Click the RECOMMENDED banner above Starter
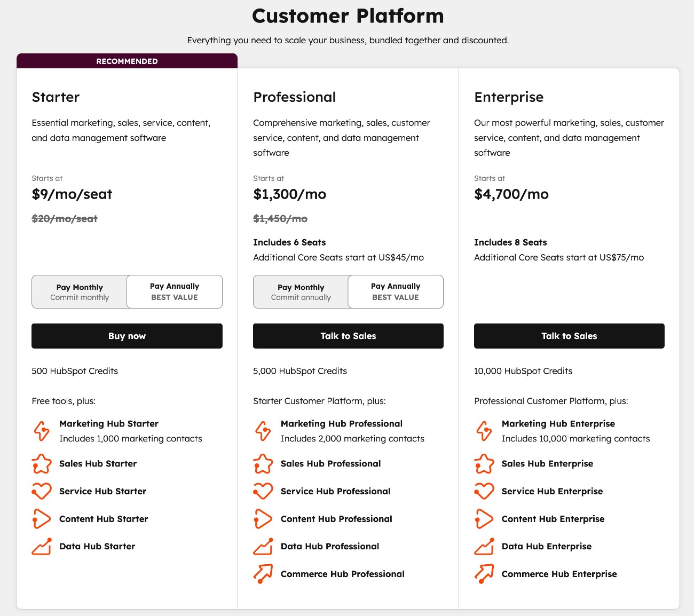 tap(127, 61)
